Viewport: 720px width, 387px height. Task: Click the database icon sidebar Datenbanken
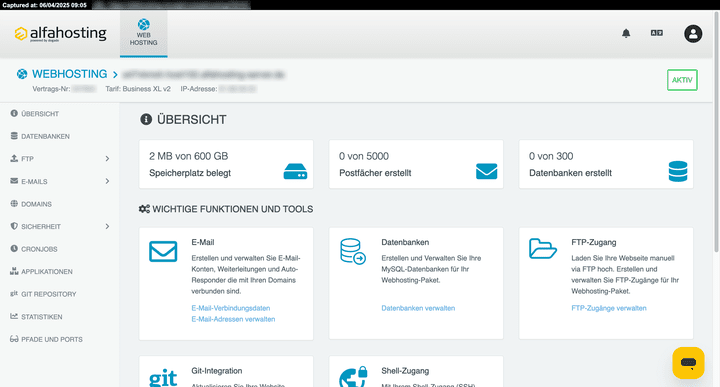(14, 136)
